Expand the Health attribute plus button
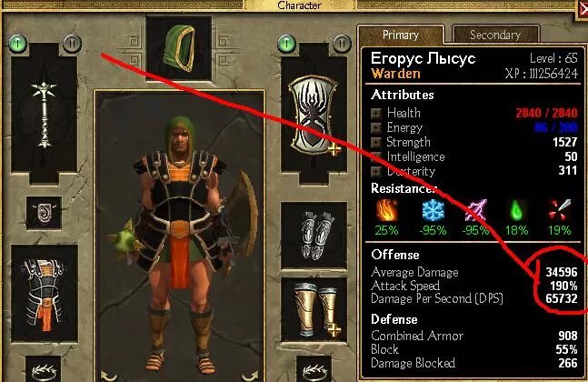The width and height of the screenshot is (588, 382). coord(375,113)
